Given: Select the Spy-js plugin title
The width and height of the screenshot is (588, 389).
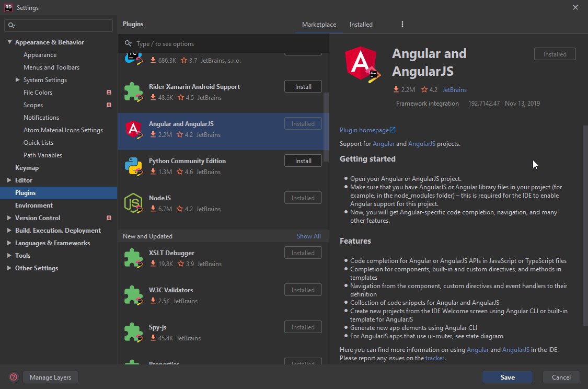Looking at the screenshot, I should point(157,327).
